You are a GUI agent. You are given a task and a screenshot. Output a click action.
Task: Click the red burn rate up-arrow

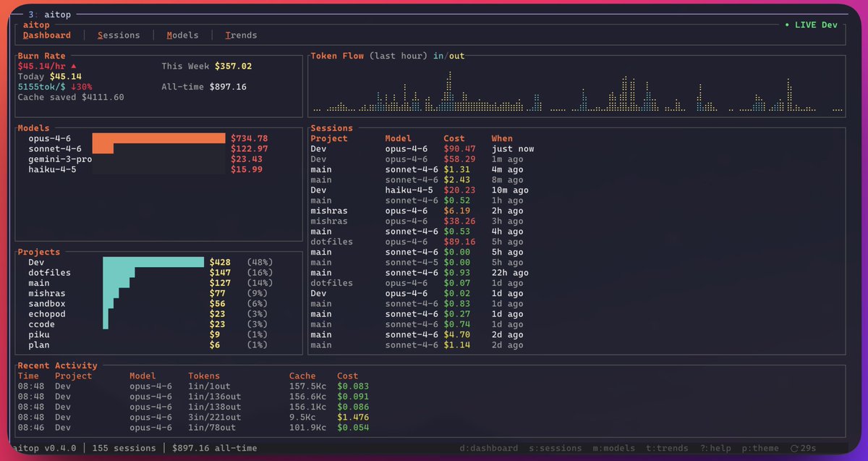[73, 66]
